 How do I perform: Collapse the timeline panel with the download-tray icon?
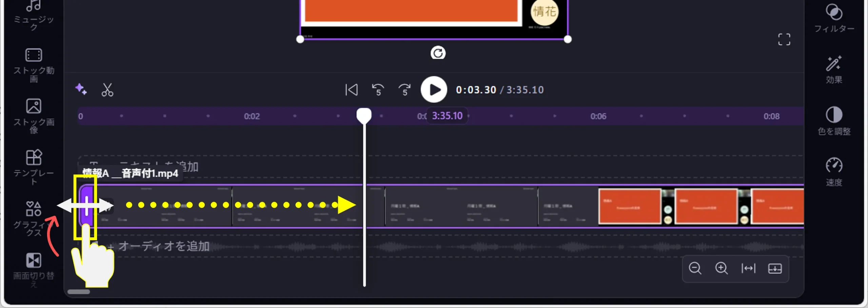775,268
